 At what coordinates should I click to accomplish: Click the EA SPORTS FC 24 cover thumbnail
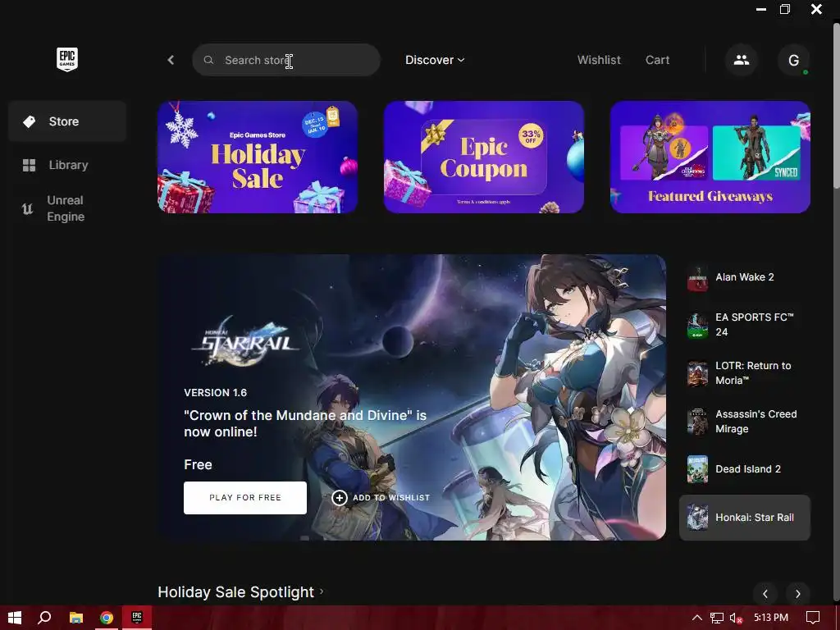coord(697,325)
